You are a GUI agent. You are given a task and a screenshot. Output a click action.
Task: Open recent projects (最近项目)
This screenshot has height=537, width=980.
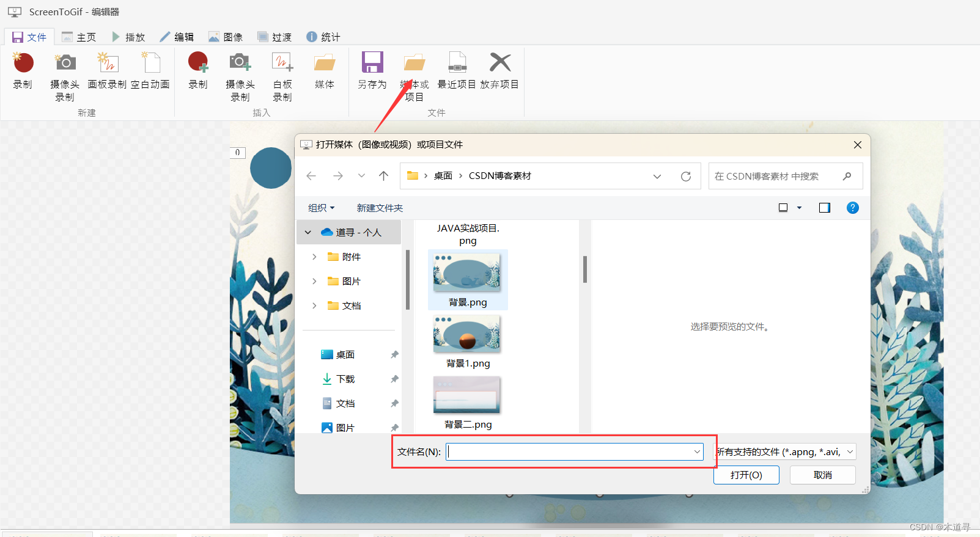[x=457, y=71]
